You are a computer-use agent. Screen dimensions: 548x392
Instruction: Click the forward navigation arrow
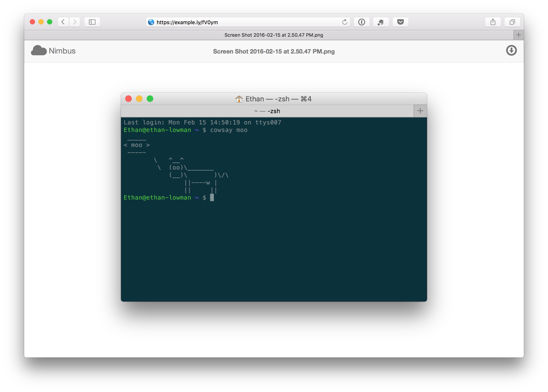[x=74, y=22]
